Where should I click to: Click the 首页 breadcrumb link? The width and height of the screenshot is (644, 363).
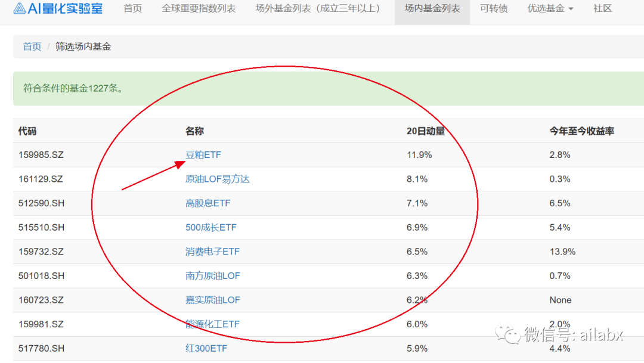point(32,47)
